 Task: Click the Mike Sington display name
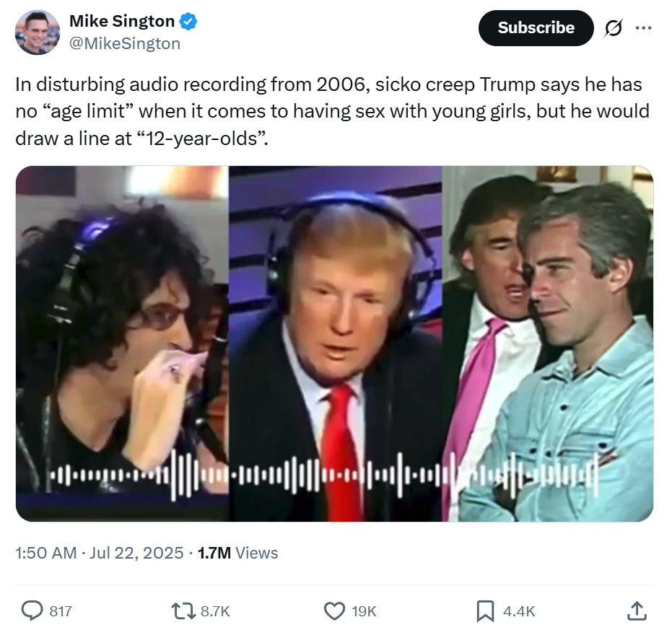click(x=122, y=21)
